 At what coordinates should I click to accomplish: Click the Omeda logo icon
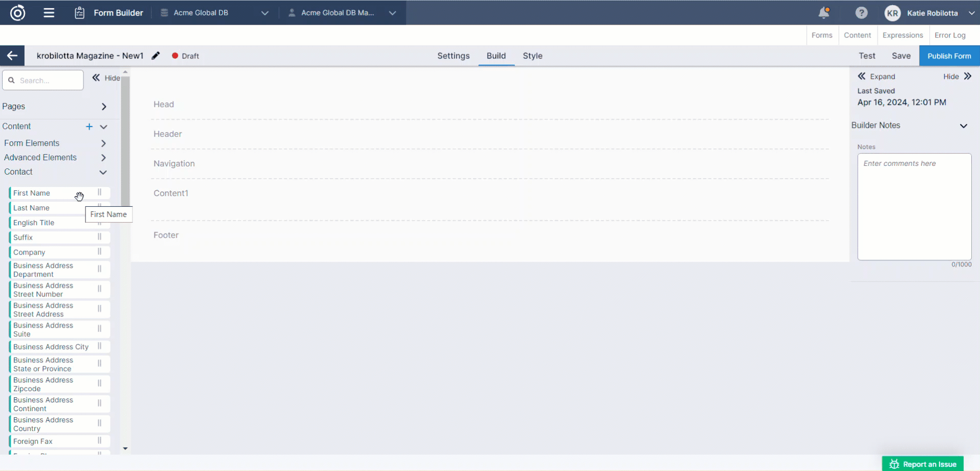click(x=18, y=13)
